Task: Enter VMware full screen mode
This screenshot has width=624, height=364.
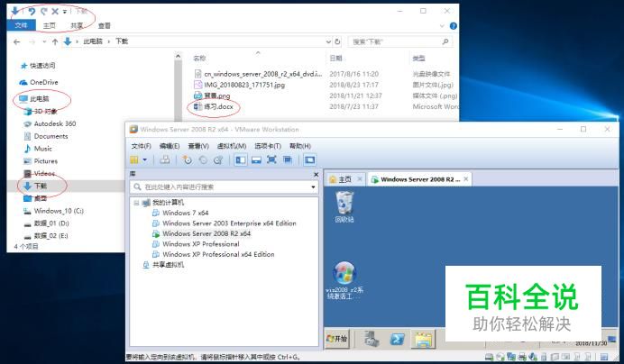Action: click(x=271, y=159)
